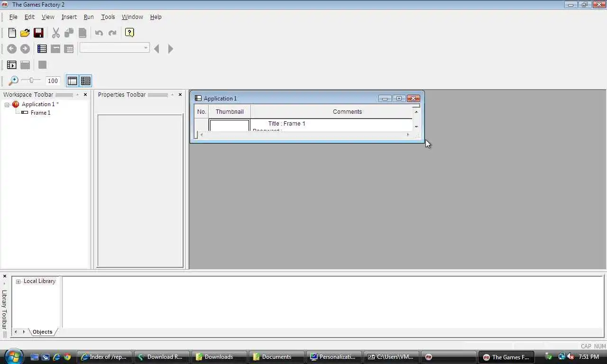607x364 pixels.
Task: Select Application 1 in the workspace tree
Action: [38, 104]
